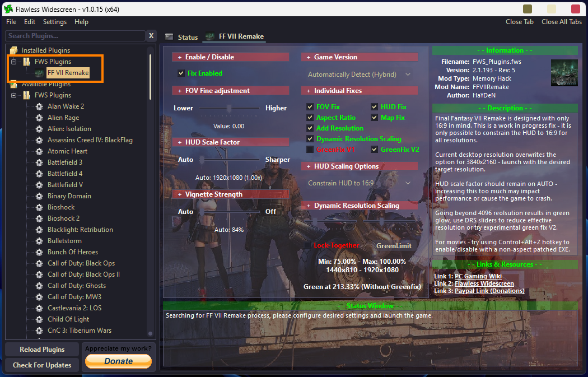Image resolution: width=588 pixels, height=377 pixels.
Task: Collapse the Individual Fixes section
Action: [360, 91]
